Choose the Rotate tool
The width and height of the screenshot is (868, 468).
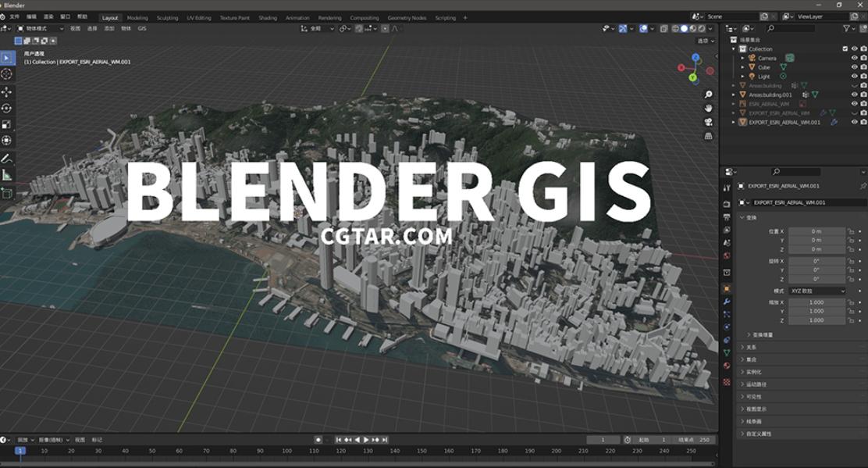click(7, 108)
